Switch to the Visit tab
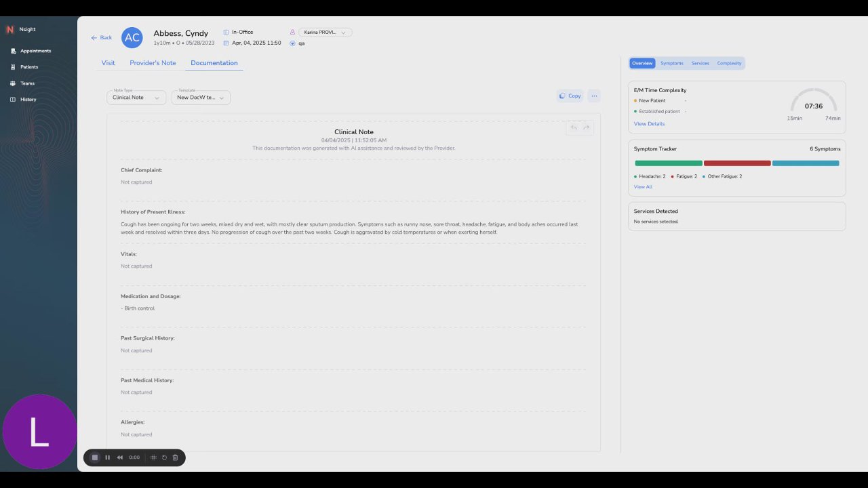Image resolution: width=868 pixels, height=488 pixels. 108,63
